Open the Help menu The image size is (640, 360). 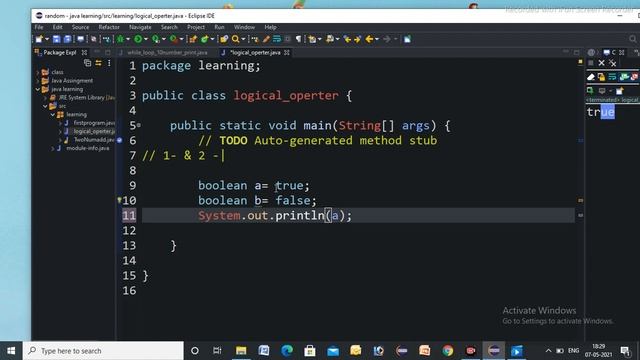tap(270, 27)
